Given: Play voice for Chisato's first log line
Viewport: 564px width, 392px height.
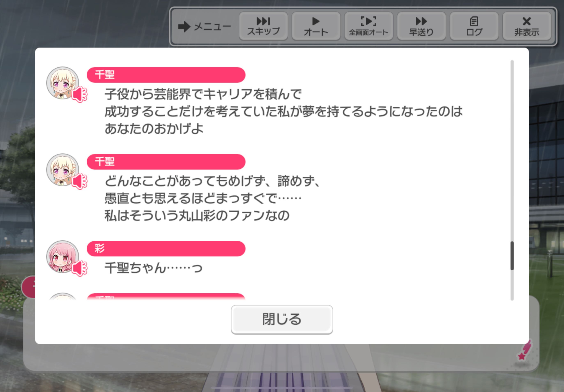Looking at the screenshot, I should (x=79, y=94).
